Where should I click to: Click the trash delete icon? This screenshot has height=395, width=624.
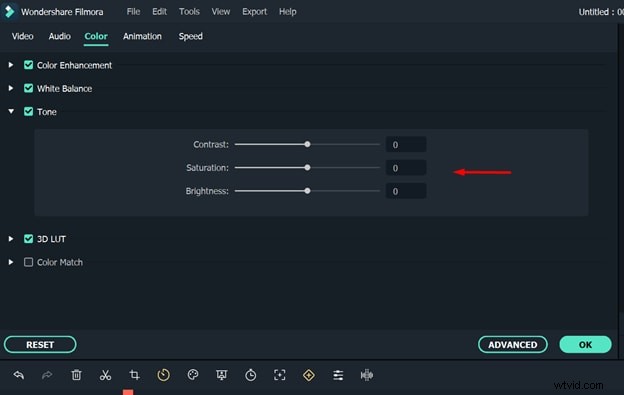[76, 375]
